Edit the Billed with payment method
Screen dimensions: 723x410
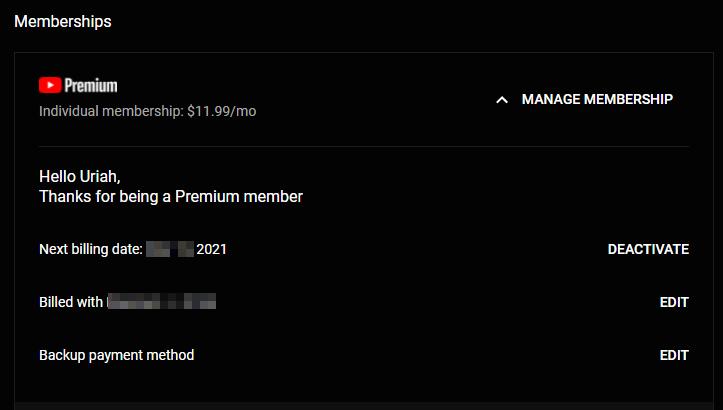point(674,302)
